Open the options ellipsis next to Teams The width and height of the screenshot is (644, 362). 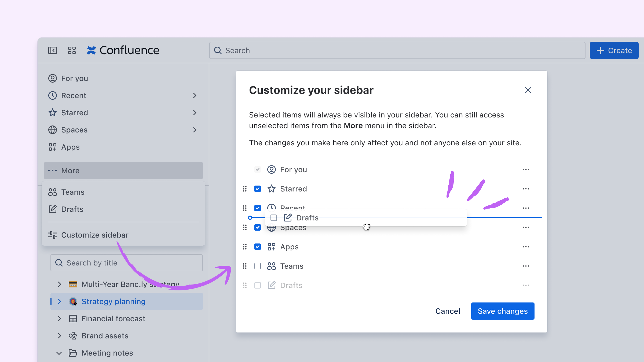click(x=526, y=266)
